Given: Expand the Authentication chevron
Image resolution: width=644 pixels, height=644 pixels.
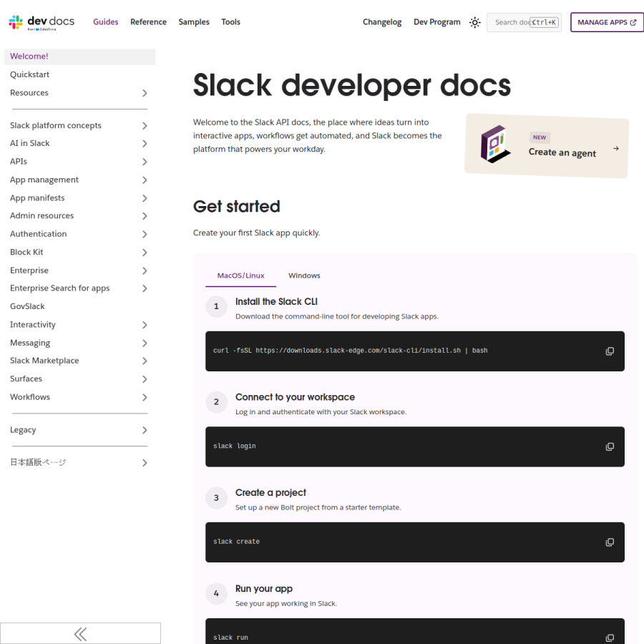Looking at the screenshot, I should point(145,234).
